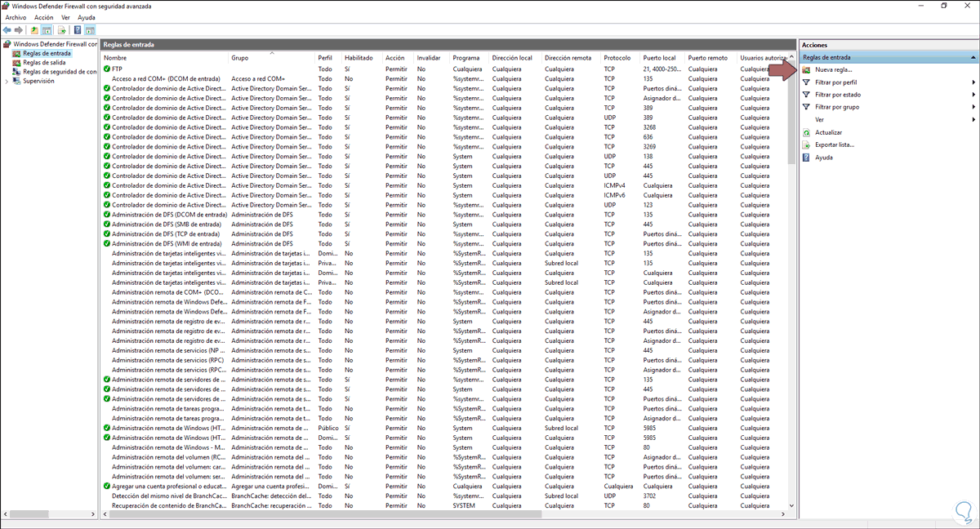This screenshot has height=529, width=980.
Task: Click the title bar firewall application icon
Action: [7, 6]
